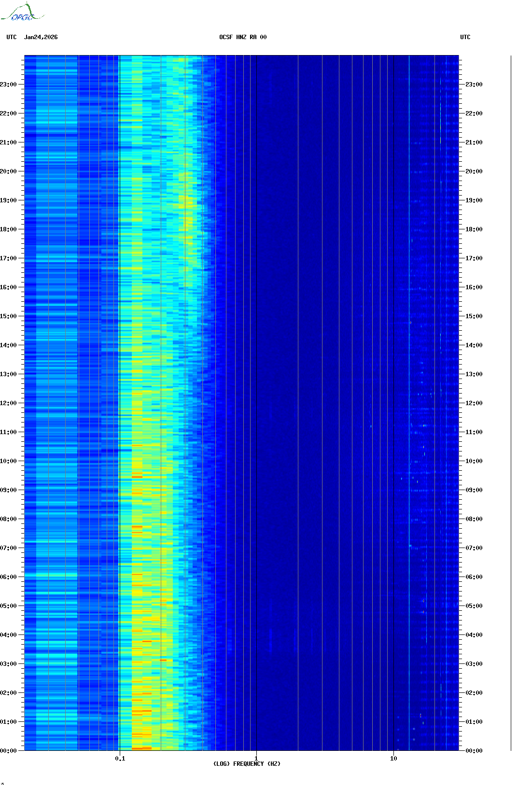Viewport: 532px width, 789px height.
Task: Click the 1 Hz frequency axis label
Action: [x=256, y=759]
